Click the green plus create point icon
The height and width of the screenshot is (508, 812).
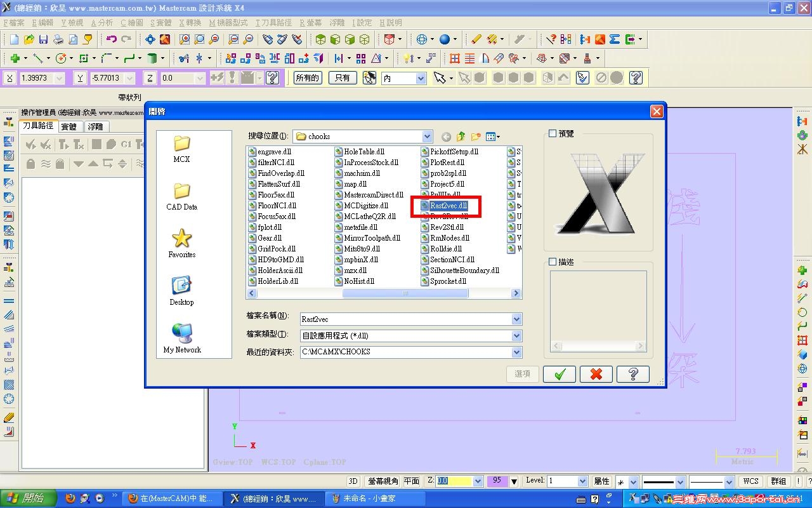pyautogui.click(x=15, y=58)
